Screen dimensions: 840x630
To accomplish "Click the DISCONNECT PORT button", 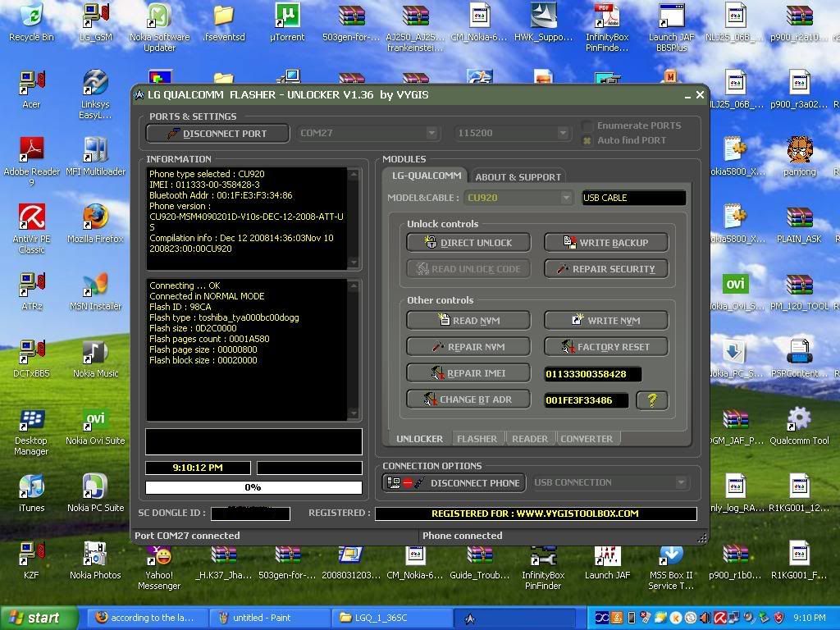I will pyautogui.click(x=217, y=134).
